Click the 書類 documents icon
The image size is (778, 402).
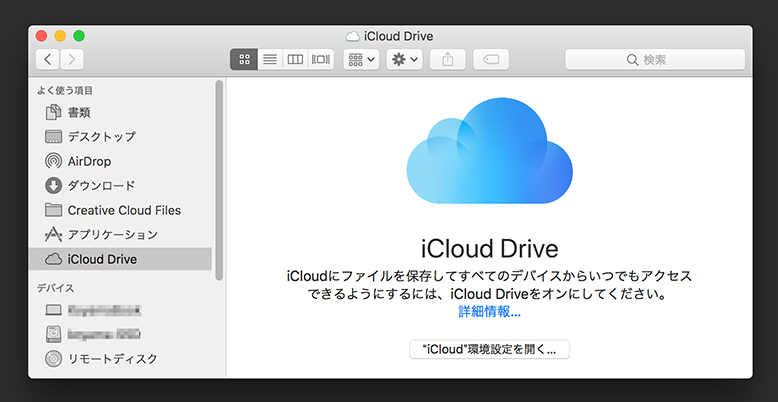tap(53, 113)
